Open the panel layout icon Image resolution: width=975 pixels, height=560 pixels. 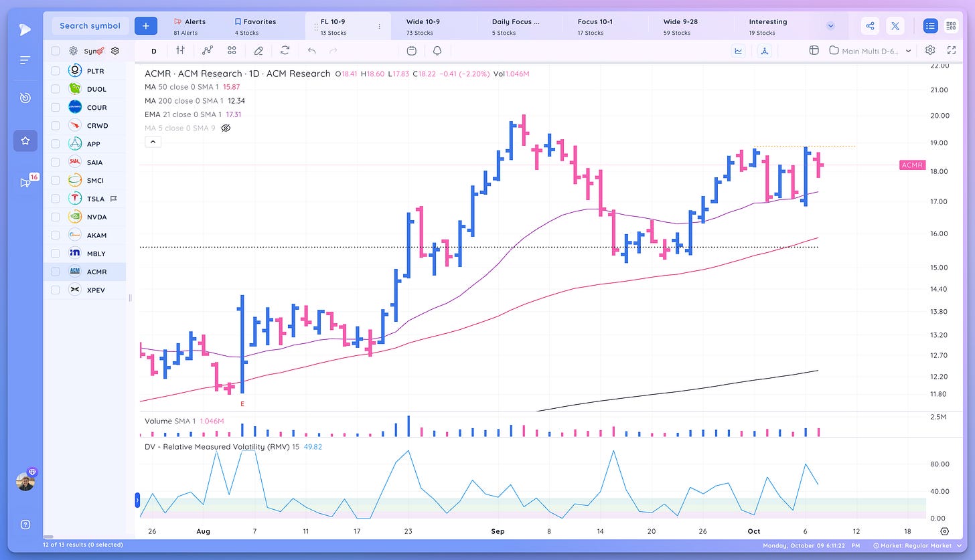(x=814, y=50)
